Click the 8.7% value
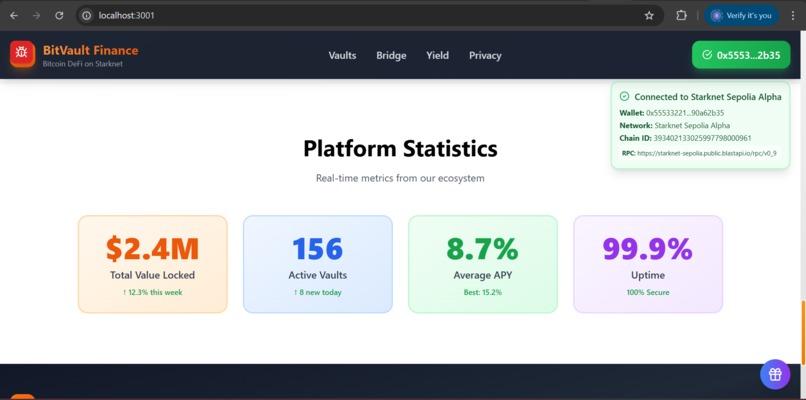This screenshot has width=806, height=400. [483, 248]
